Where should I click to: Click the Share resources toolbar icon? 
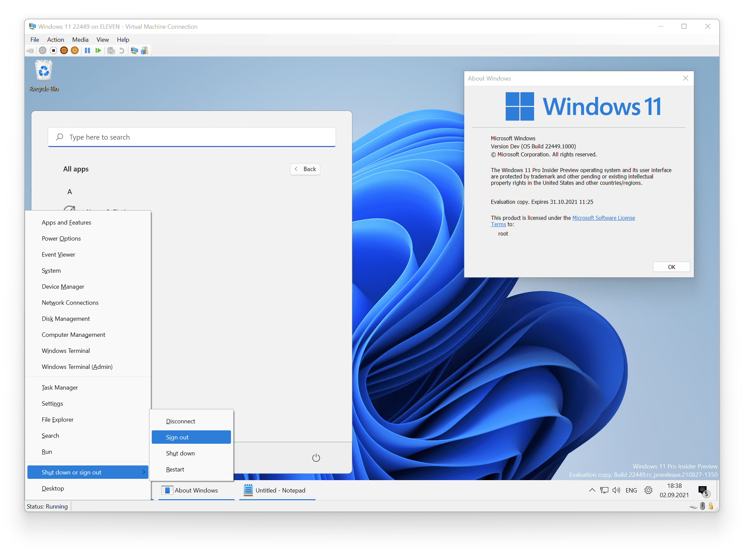(x=144, y=50)
